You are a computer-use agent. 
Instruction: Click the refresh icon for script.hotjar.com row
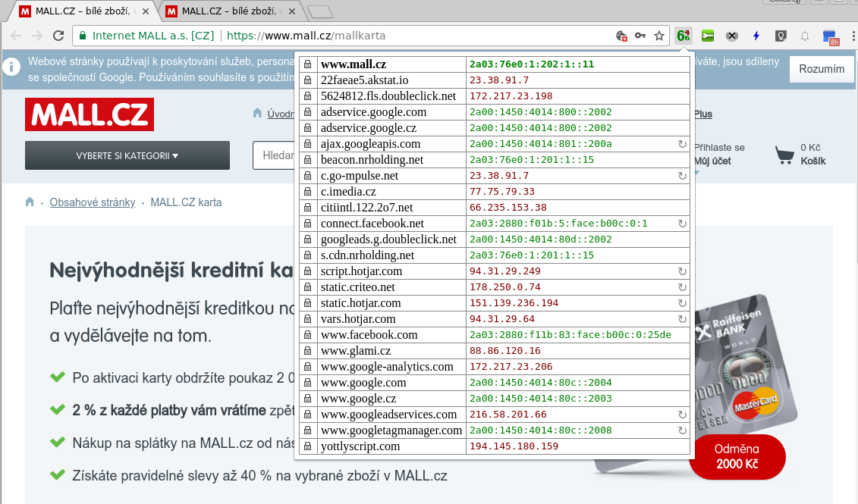(682, 271)
